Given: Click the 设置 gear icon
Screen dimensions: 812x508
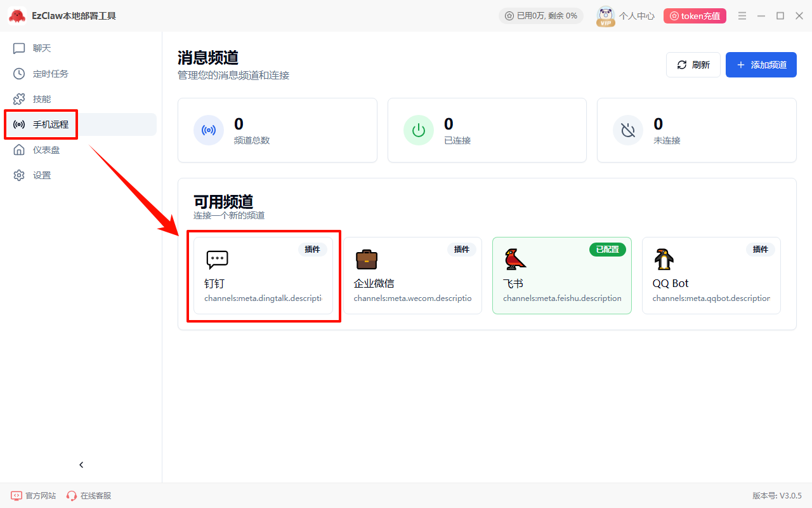Looking at the screenshot, I should [19, 175].
